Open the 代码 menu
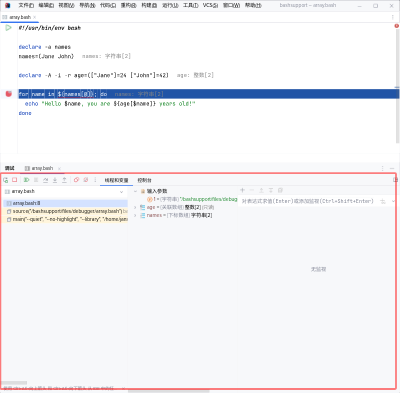 [x=108, y=5]
